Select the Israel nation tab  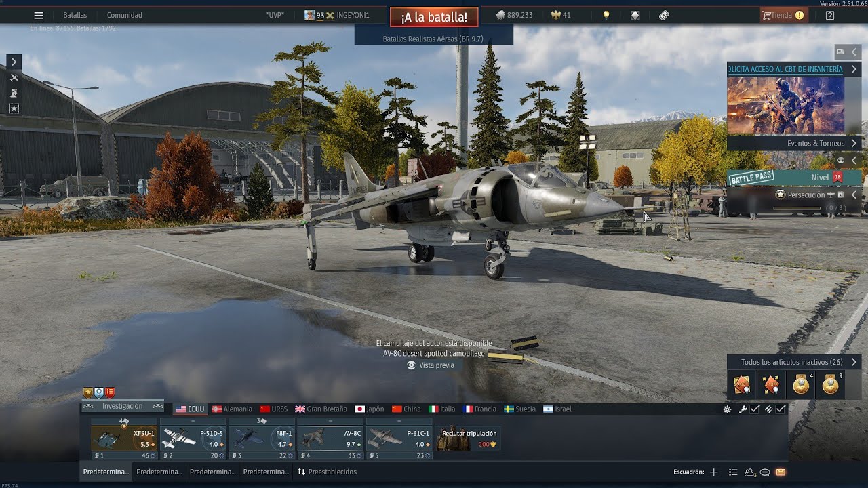pyautogui.click(x=557, y=409)
